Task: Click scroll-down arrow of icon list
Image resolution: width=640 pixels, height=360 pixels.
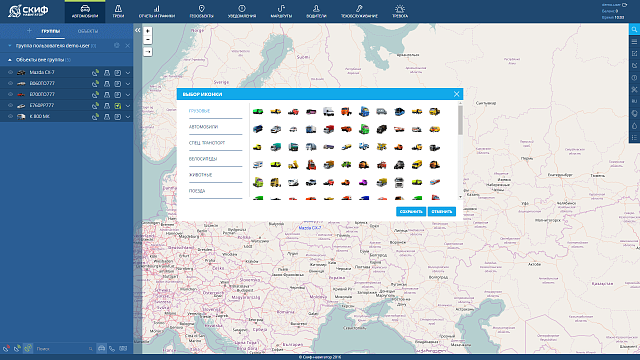Action: click(460, 197)
